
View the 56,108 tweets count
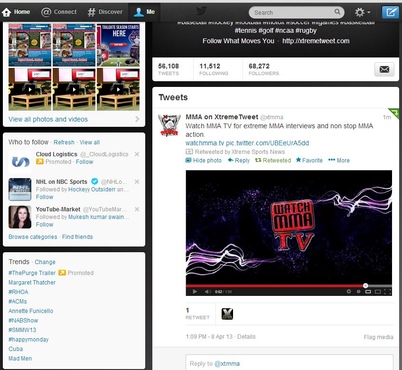(x=169, y=69)
